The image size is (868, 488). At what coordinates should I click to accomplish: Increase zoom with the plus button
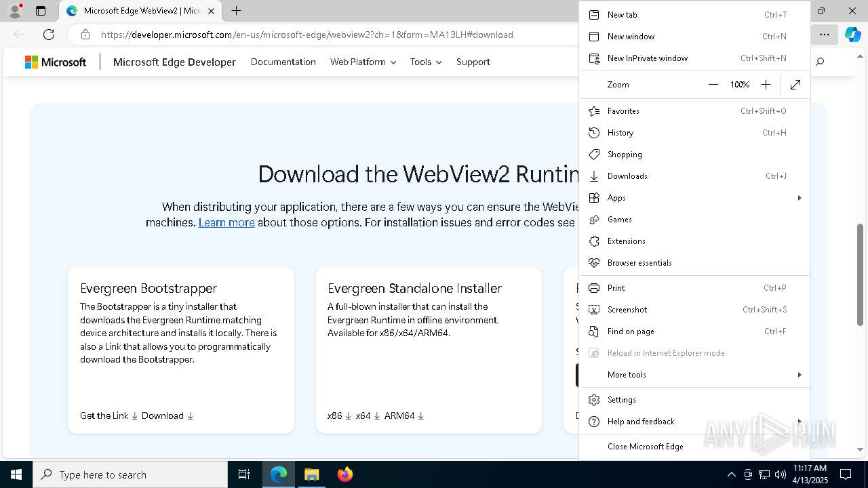click(766, 85)
